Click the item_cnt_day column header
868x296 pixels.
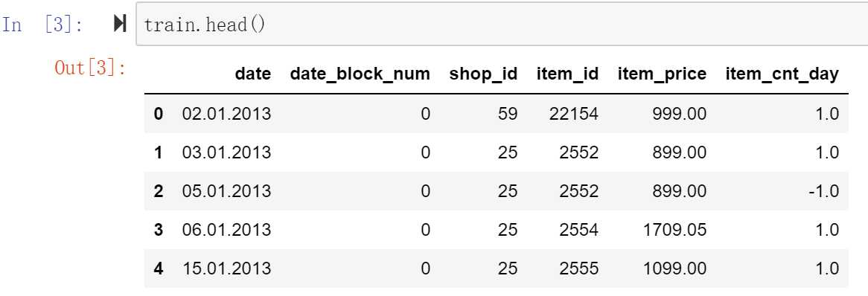coord(782,74)
